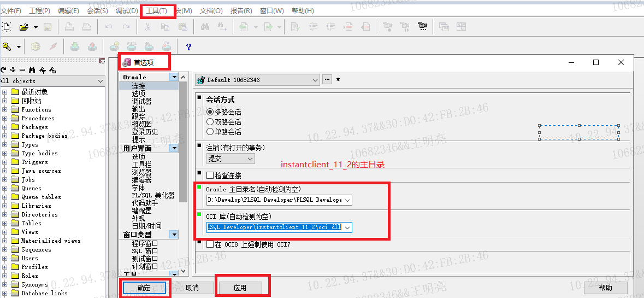Image resolution: width=644 pixels, height=298 pixels.
Task: Click the 取消 button
Action: [x=192, y=288]
